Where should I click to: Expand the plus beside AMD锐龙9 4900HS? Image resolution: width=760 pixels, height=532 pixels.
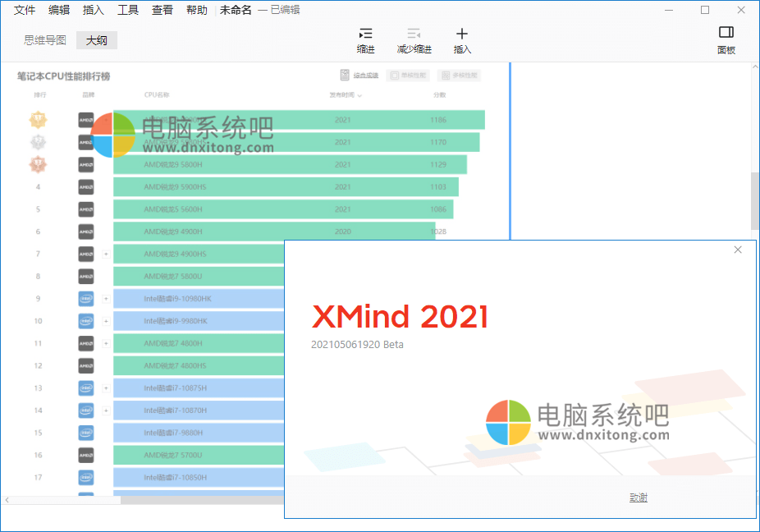pyautogui.click(x=106, y=254)
